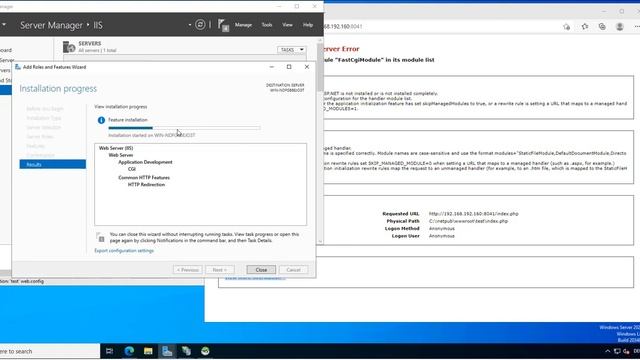
Task: Click the Cancel button in the wizard
Action: point(293,270)
